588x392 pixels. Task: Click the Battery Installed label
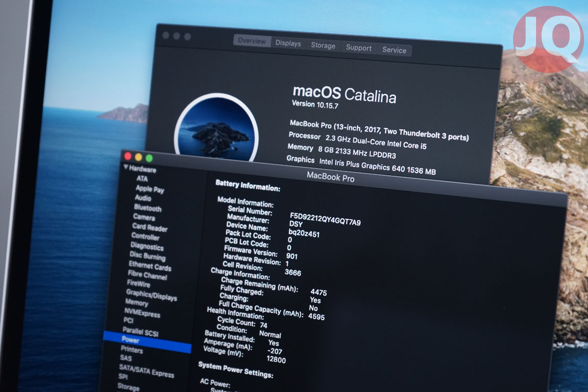click(x=229, y=336)
